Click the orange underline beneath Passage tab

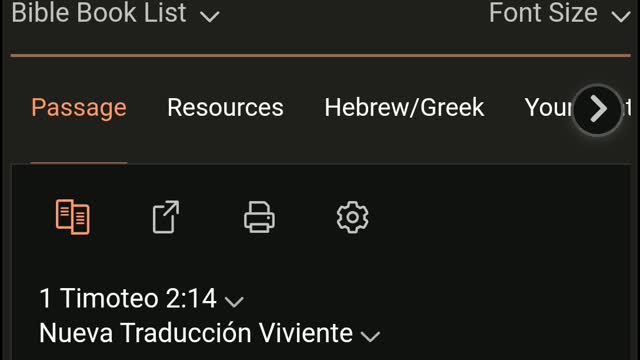[x=79, y=163]
